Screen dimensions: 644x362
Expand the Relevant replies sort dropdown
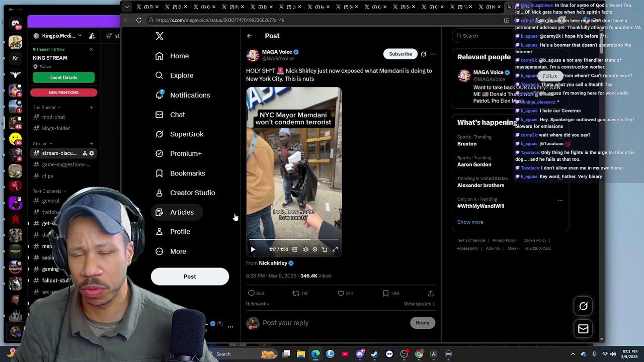pyautogui.click(x=258, y=304)
